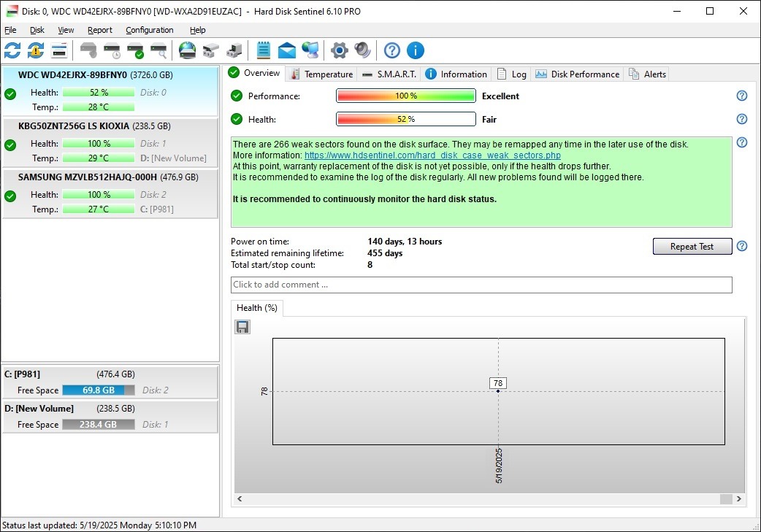Click green status check of SAMSUNG disk
761x532 pixels.
(10, 196)
